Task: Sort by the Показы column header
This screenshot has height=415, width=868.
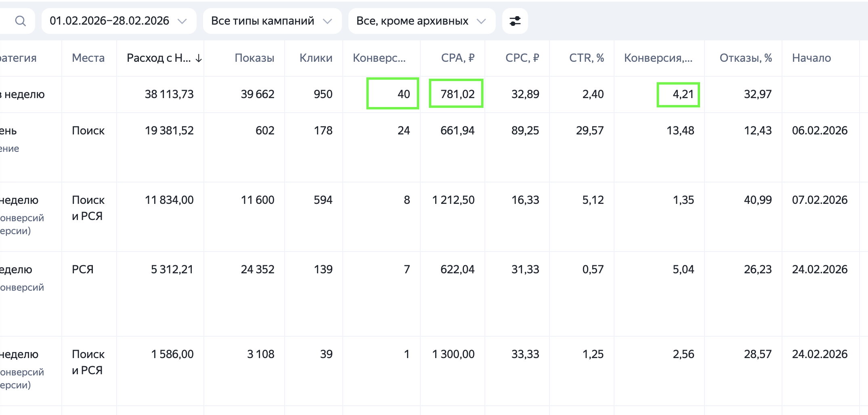Action: (x=254, y=58)
